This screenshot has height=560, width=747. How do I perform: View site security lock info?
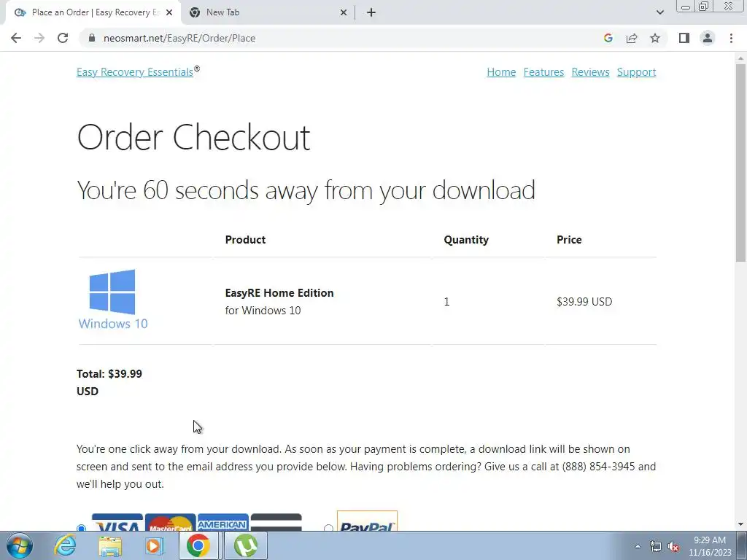91,38
